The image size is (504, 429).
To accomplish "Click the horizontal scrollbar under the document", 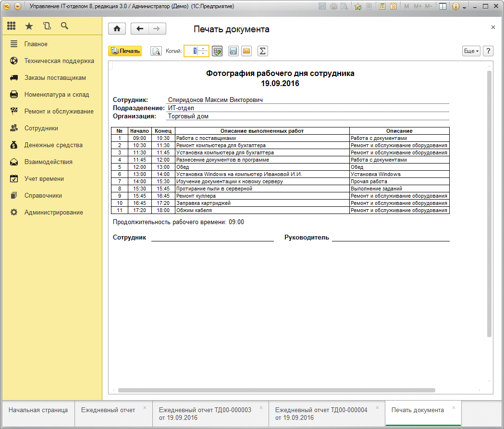I will coord(276,391).
